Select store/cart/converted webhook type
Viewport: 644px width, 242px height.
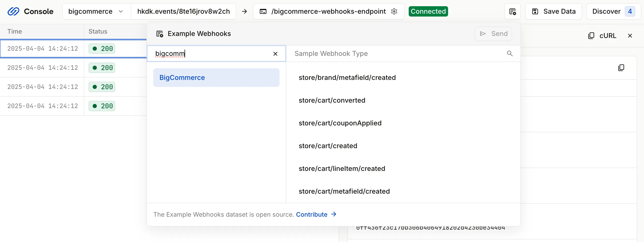point(332,100)
